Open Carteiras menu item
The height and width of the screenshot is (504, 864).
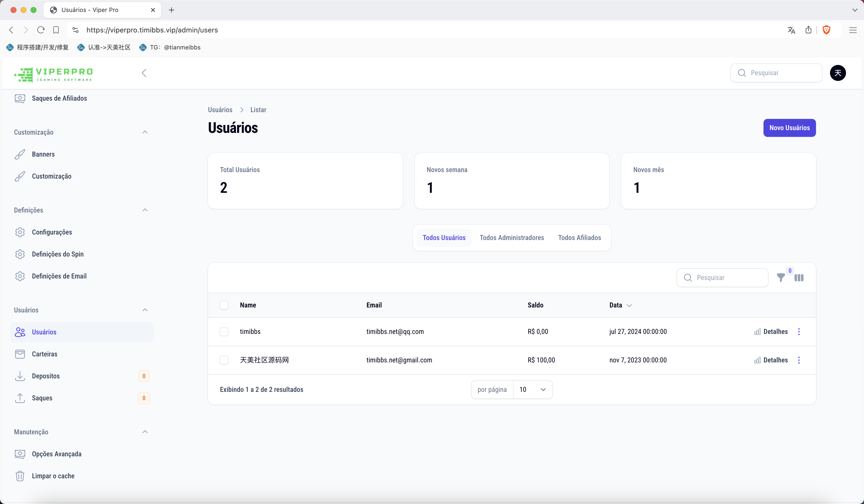[x=82, y=354]
